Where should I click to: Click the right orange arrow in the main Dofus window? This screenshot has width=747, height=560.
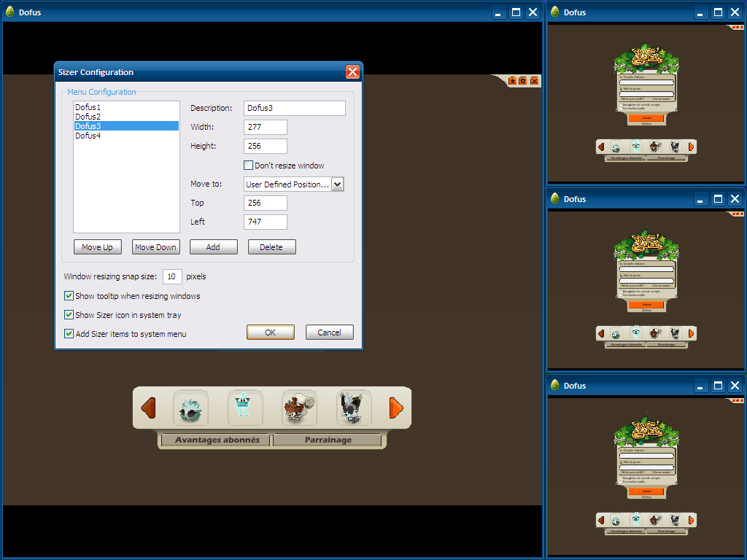396,408
